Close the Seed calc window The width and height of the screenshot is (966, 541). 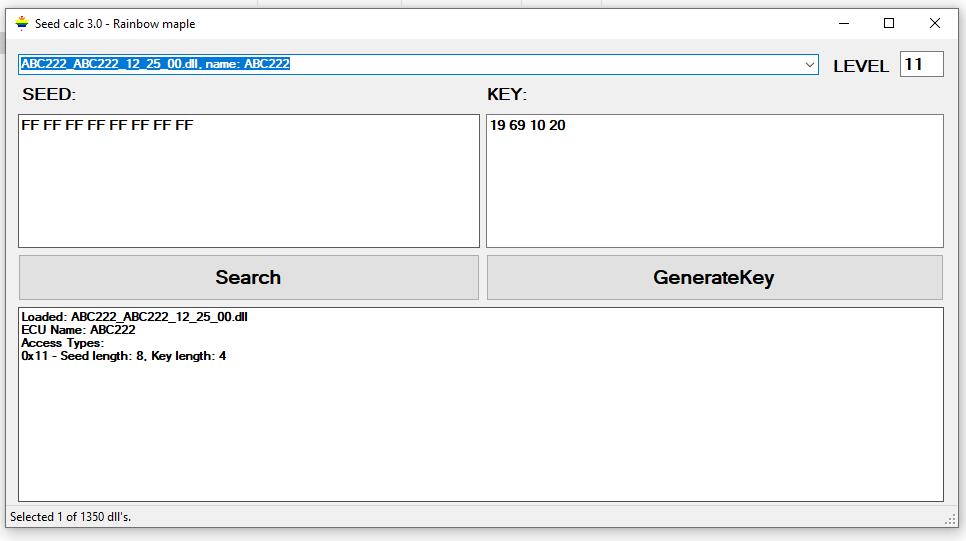click(x=934, y=23)
